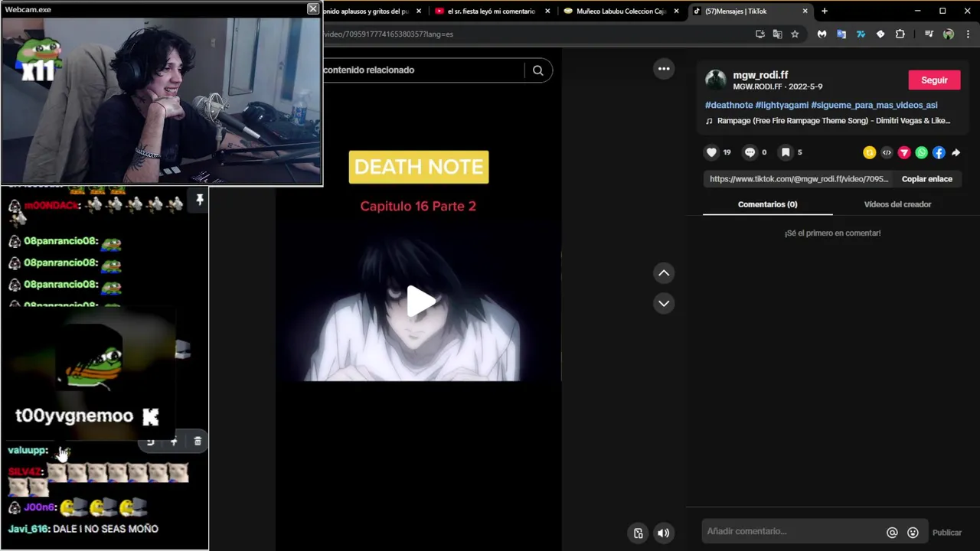Close the Mensajes TikTok tab
This screenshot has height=551, width=980.
[805, 11]
